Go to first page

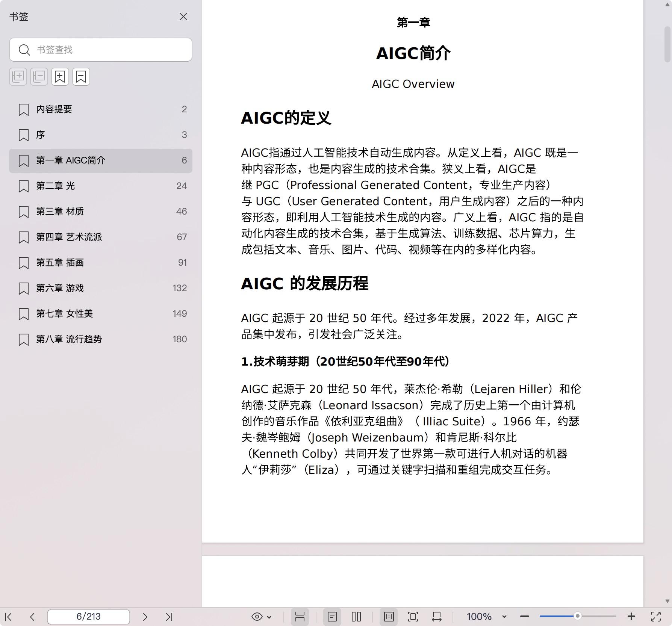point(9,617)
